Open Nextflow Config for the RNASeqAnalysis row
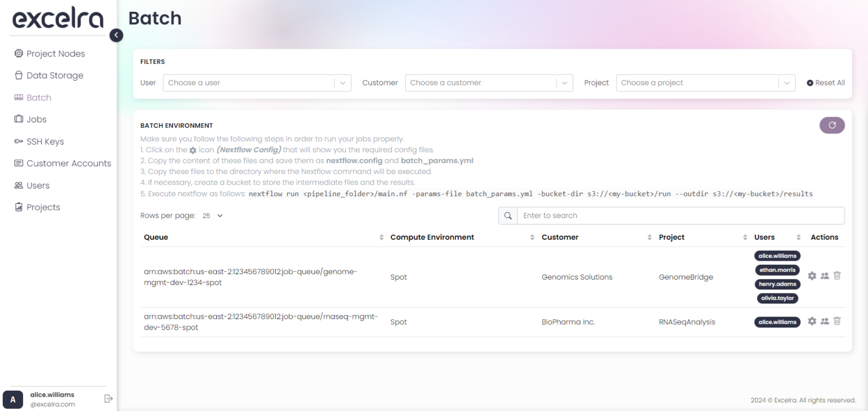 click(x=812, y=321)
